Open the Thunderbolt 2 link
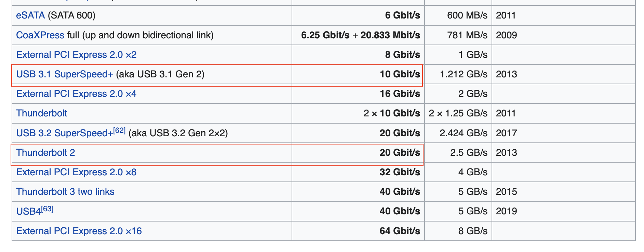 (45, 153)
